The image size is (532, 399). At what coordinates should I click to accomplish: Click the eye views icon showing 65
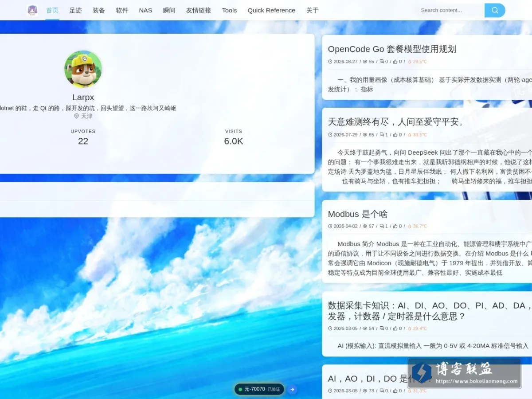pos(365,135)
